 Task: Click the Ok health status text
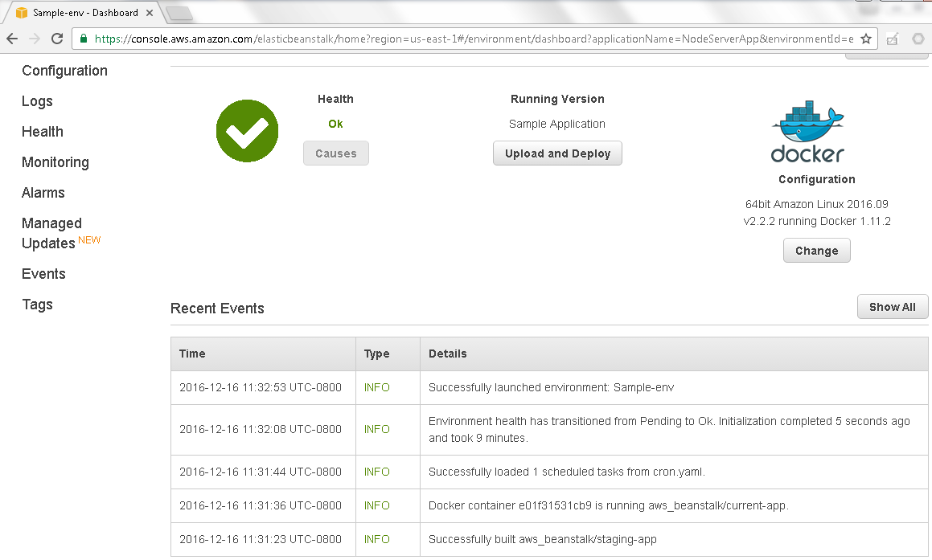pos(336,124)
